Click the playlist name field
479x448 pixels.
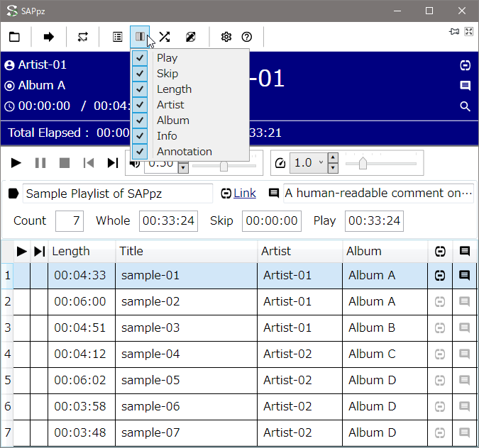(x=118, y=194)
